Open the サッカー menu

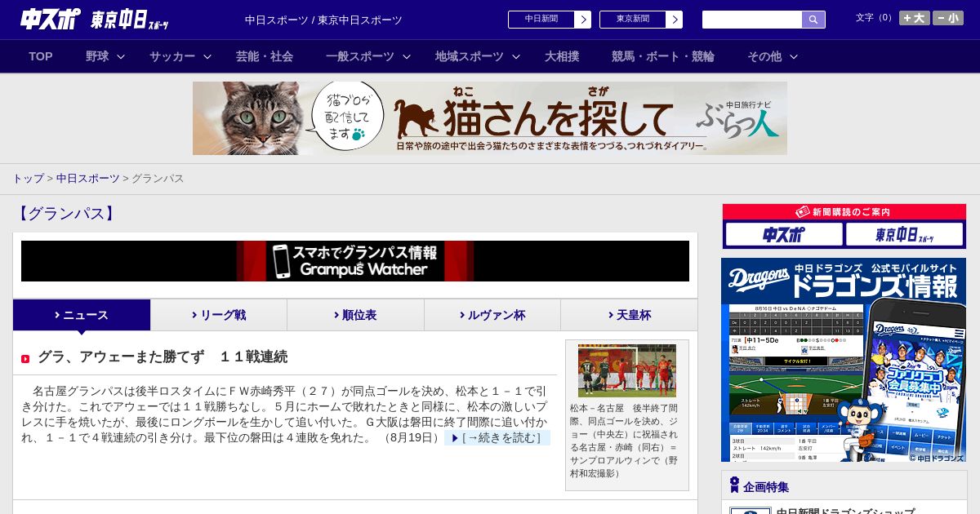pyautogui.click(x=172, y=56)
